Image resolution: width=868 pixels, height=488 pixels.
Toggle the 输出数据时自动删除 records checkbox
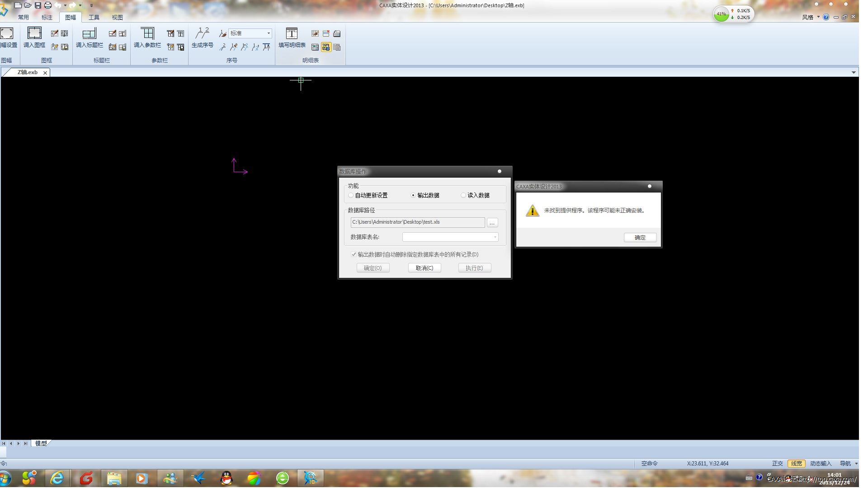(354, 254)
